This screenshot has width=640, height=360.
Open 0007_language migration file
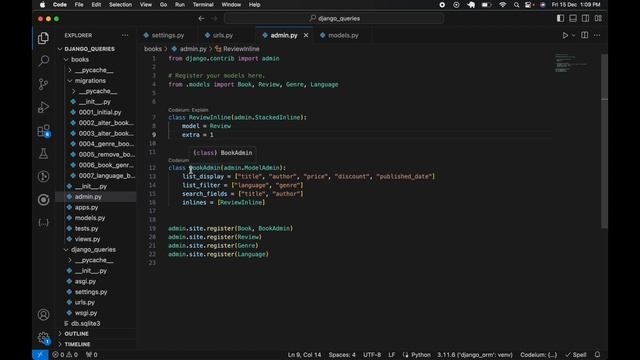click(x=106, y=176)
